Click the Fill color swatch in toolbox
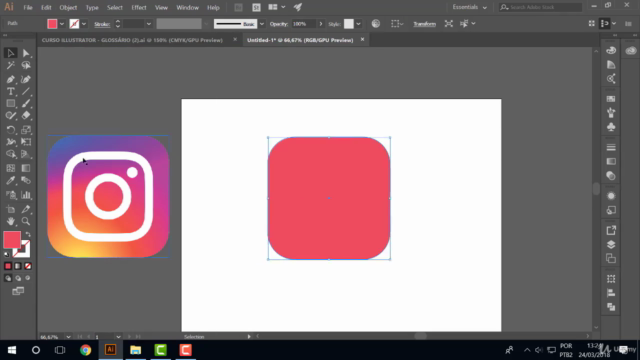This screenshot has width=640, height=360. 12,240
